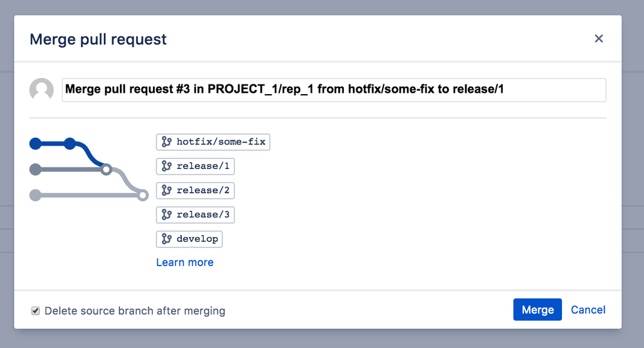644x348 pixels.
Task: Open the Learn more link
Action: click(185, 262)
